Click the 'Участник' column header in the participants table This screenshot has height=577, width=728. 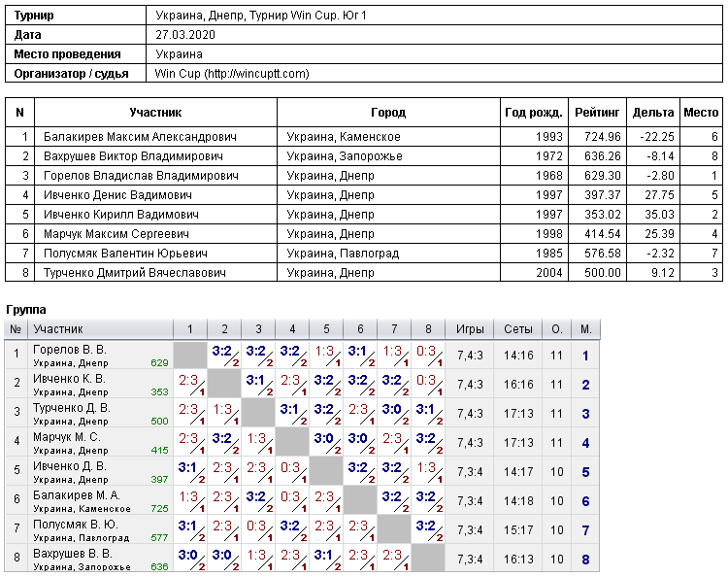[155, 112]
